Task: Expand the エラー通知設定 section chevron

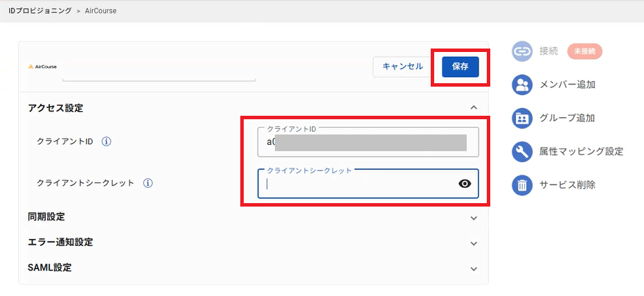Action: [x=474, y=243]
